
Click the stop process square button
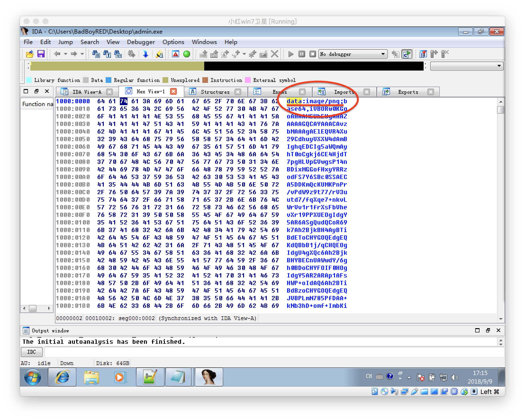coord(313,54)
